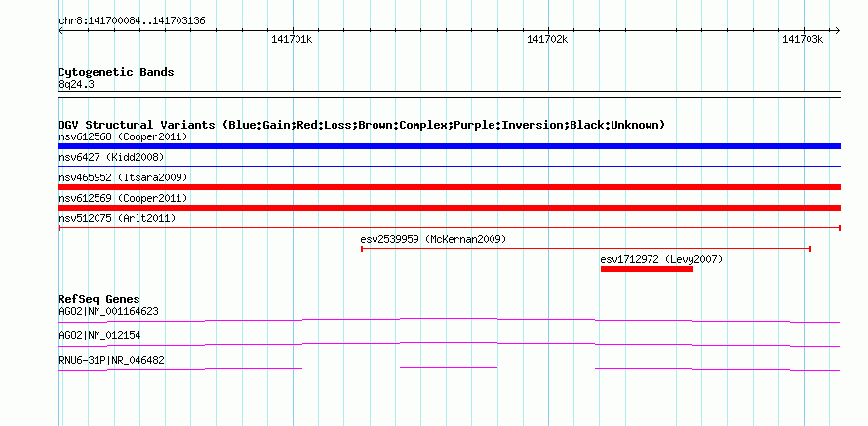Click the esv1712972 Levy2007 red bar

pyautogui.click(x=647, y=269)
